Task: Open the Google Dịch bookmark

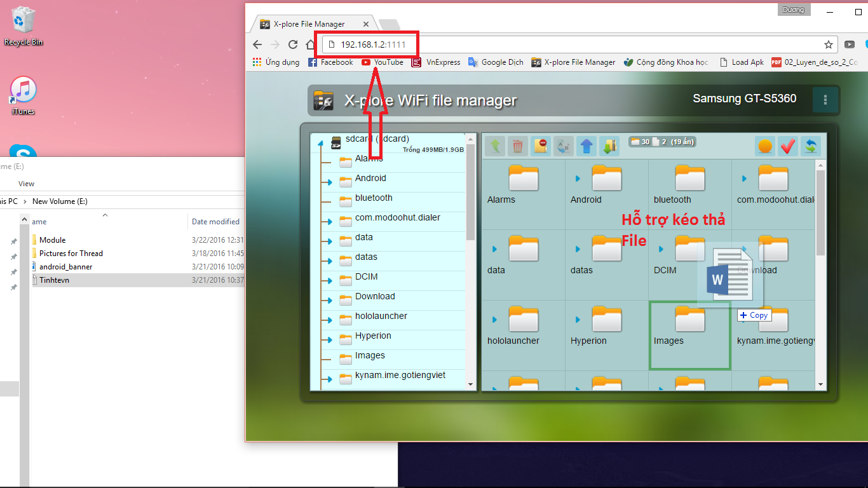Action: pyautogui.click(x=496, y=62)
